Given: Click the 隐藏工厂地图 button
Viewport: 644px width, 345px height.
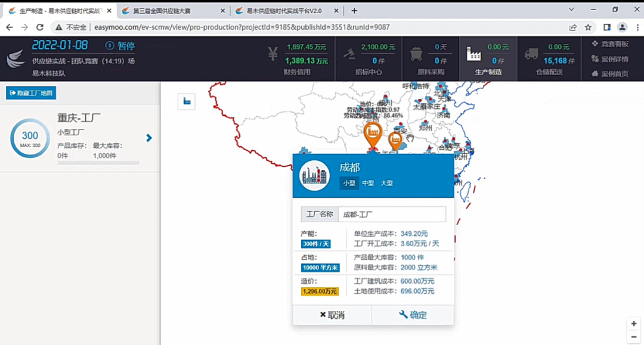Looking at the screenshot, I should pos(30,92).
